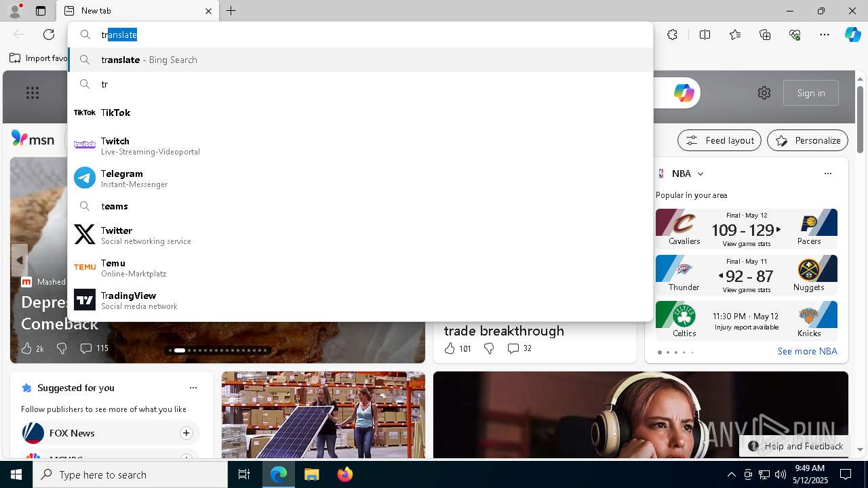Open the notification center icon
Image resolution: width=868 pixels, height=488 pixels.
pos(846,474)
